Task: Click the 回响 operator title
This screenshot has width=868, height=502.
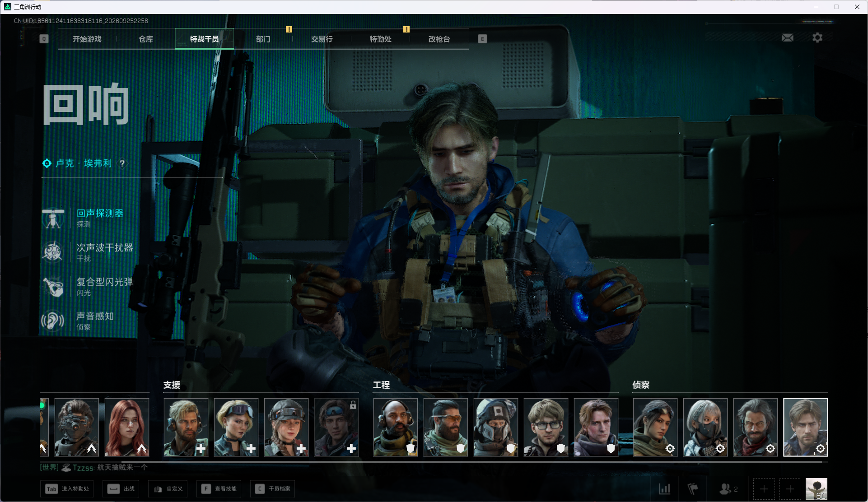Action: [86, 104]
